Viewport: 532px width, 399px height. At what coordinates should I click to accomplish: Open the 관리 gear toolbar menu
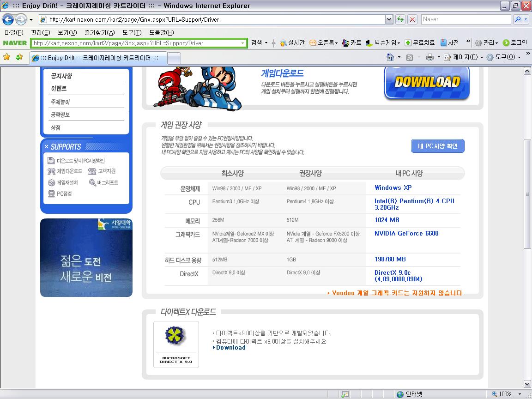click(x=486, y=43)
